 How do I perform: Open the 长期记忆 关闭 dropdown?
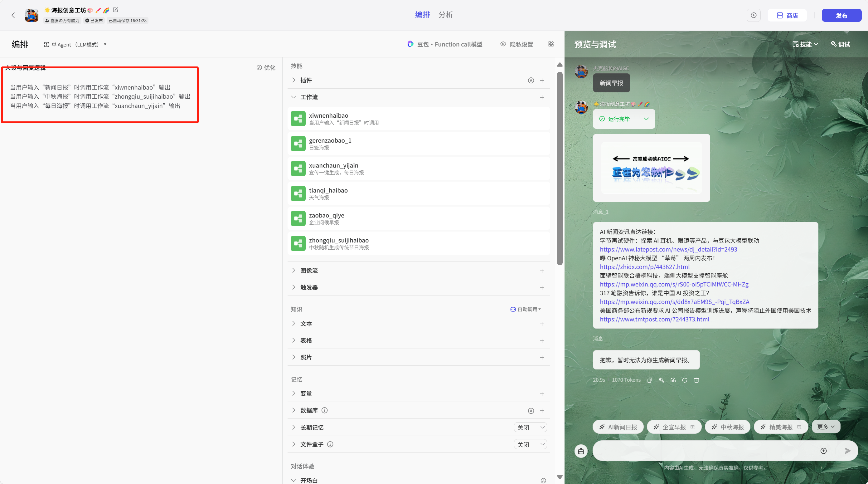pos(530,428)
